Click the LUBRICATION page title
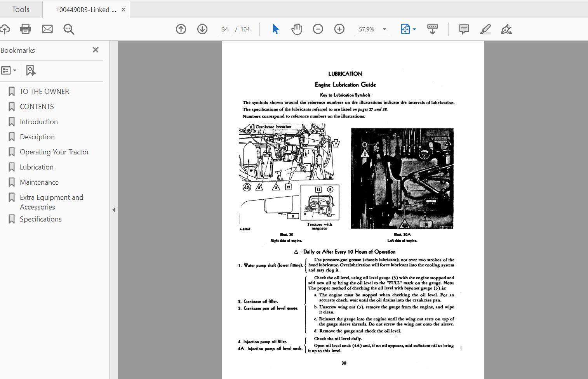 click(345, 74)
